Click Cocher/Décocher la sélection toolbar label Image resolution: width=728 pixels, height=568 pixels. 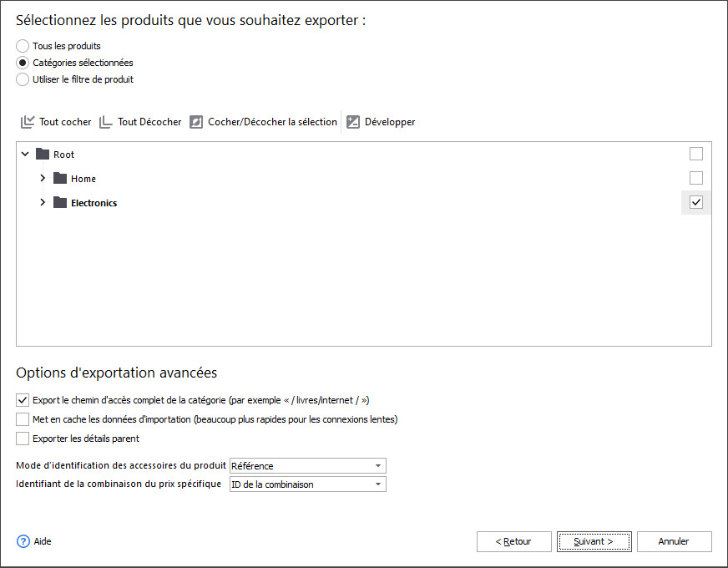(x=272, y=122)
